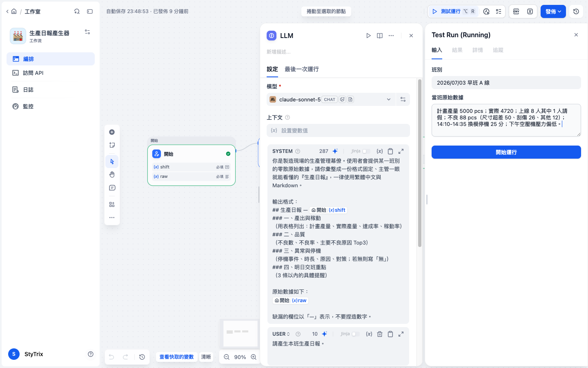
Task: Run the LLM node with play icon
Action: tap(368, 36)
